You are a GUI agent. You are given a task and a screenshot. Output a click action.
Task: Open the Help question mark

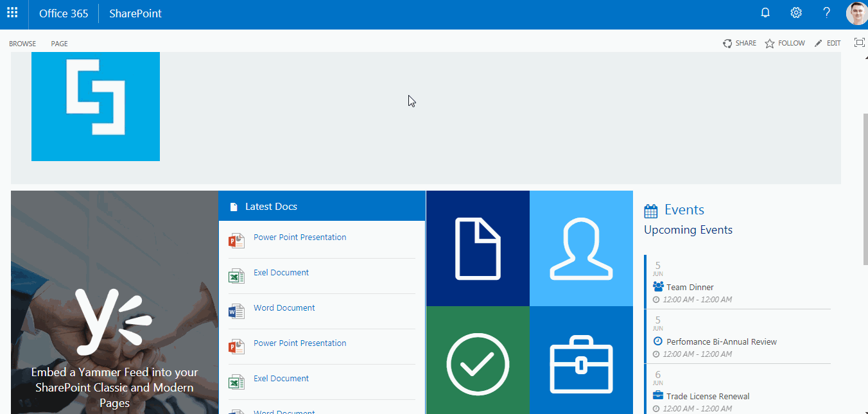[826, 12]
